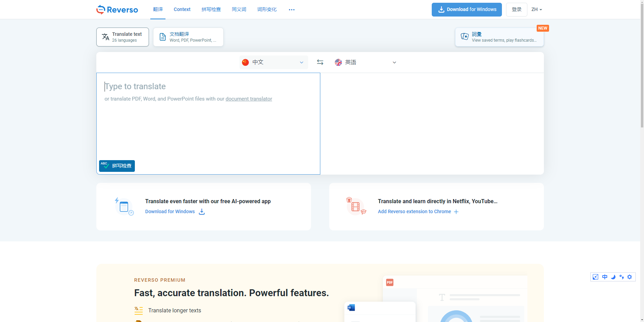
Task: Click 'Translate and learn directly in Netflix' heading
Action: (x=438, y=201)
